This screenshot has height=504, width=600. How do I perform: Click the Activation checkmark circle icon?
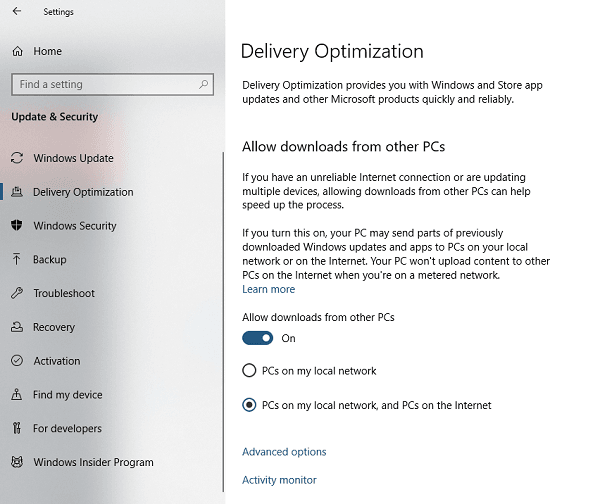pyautogui.click(x=17, y=360)
